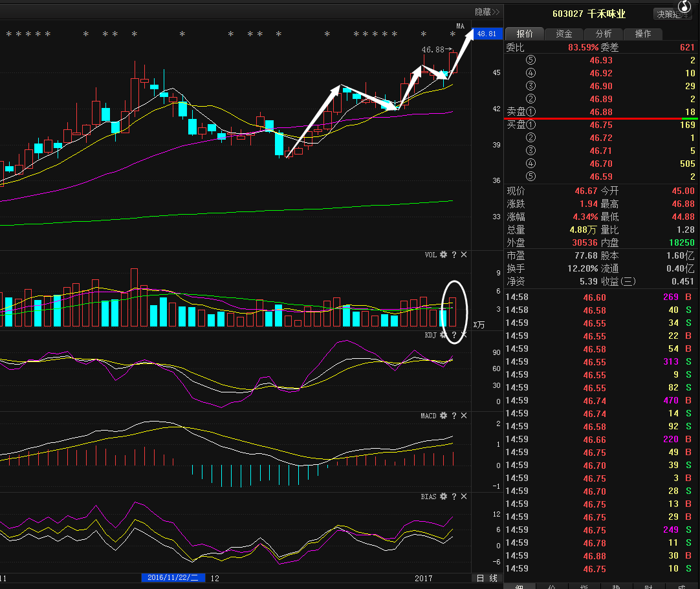Click the BIAS indicator label

(428, 497)
